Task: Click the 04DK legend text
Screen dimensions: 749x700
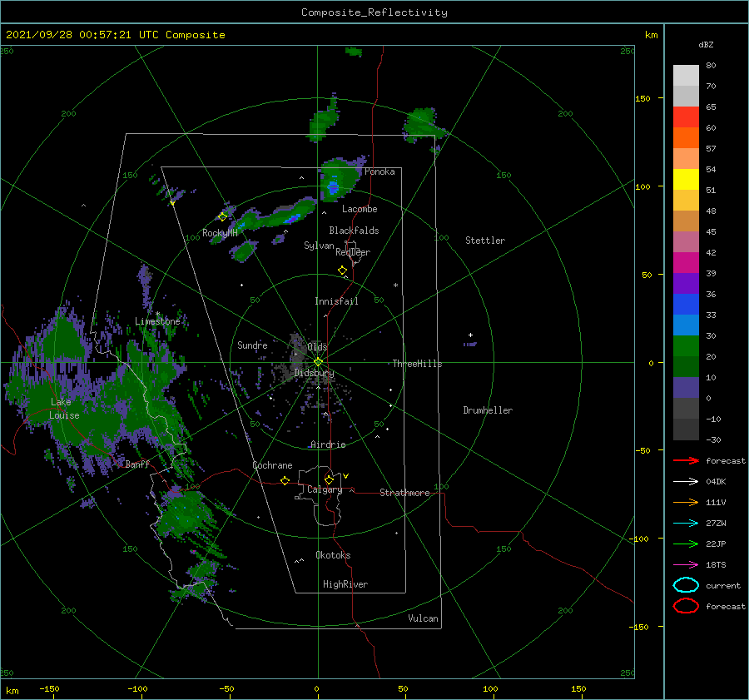Action: point(716,482)
